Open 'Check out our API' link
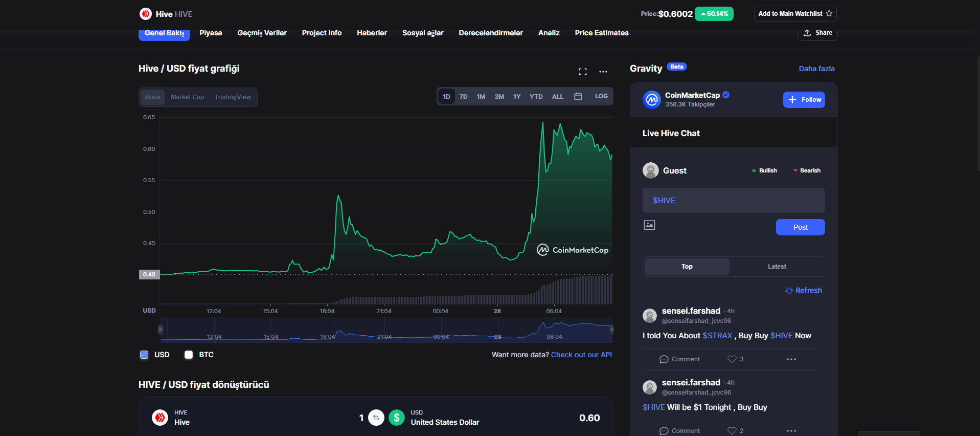 pyautogui.click(x=581, y=355)
